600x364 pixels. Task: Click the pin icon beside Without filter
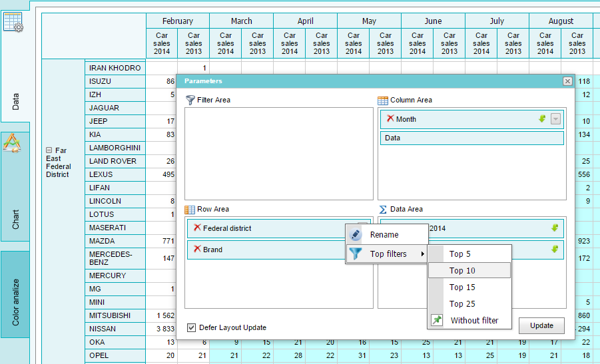coord(437,320)
